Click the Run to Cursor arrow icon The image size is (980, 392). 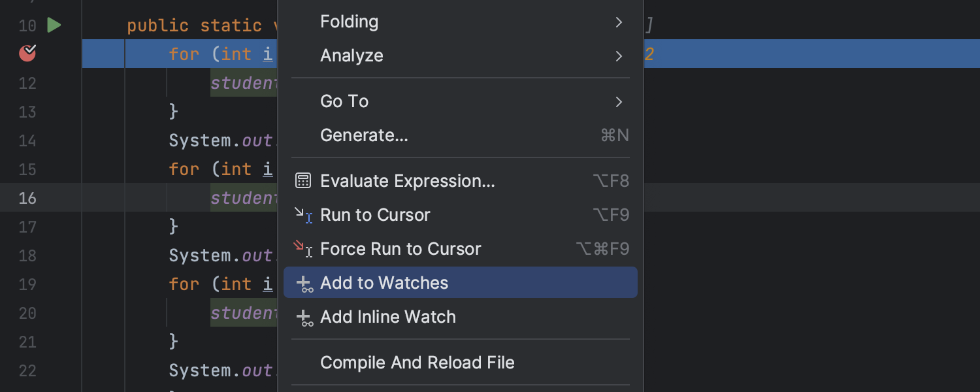pos(303,215)
